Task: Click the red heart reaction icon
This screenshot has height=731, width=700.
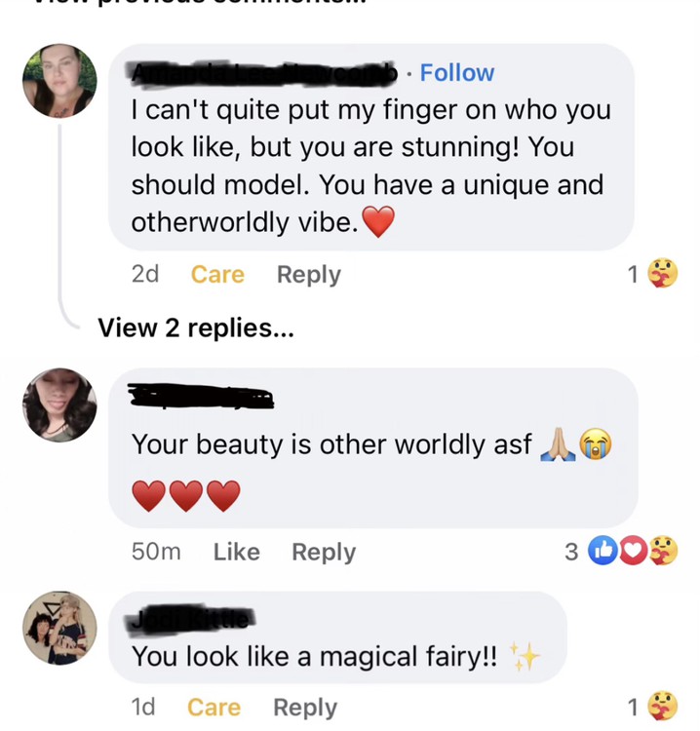Action: click(x=633, y=552)
